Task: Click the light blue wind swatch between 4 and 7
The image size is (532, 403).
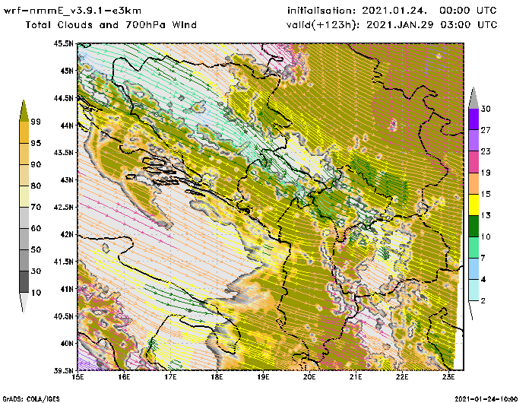Action: [473, 269]
